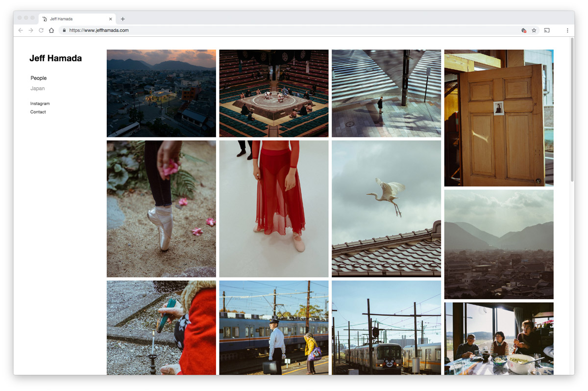Open the candle and incense photo
This screenshot has height=391, width=588.
161,328
